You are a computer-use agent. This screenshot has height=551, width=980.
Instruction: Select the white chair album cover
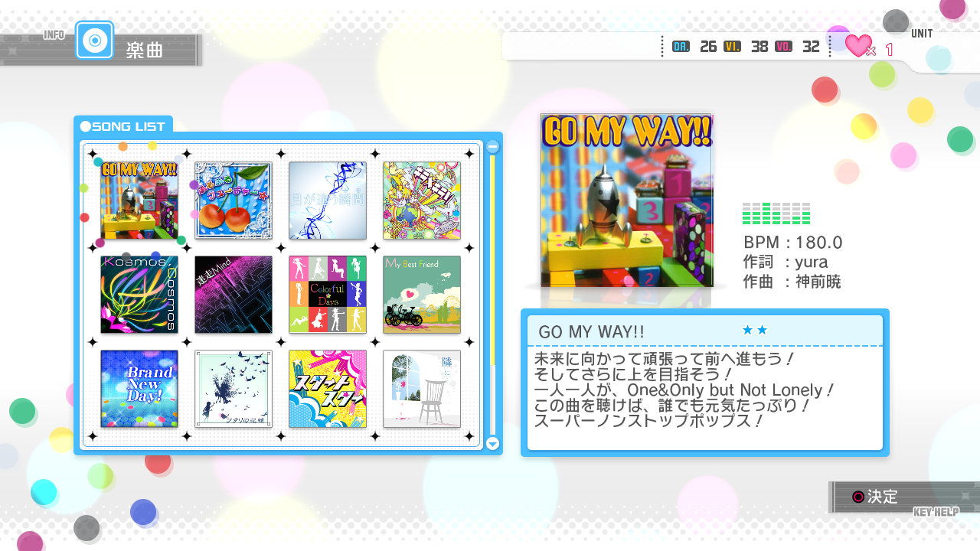point(422,389)
